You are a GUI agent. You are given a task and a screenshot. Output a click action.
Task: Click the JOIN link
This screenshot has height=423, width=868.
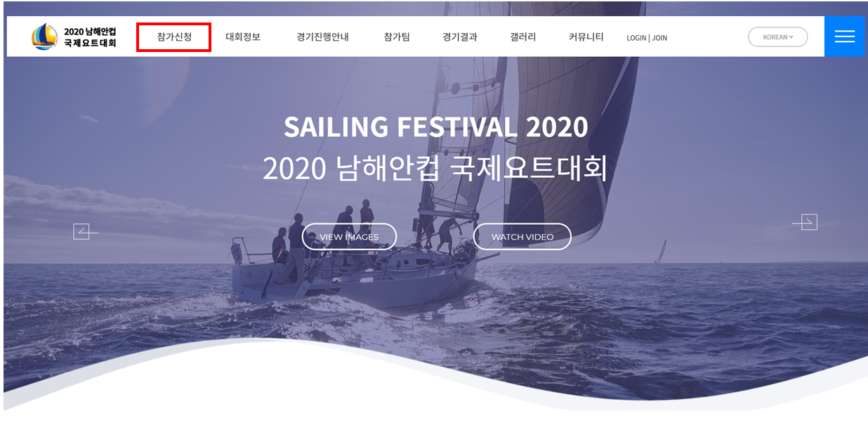(x=659, y=38)
